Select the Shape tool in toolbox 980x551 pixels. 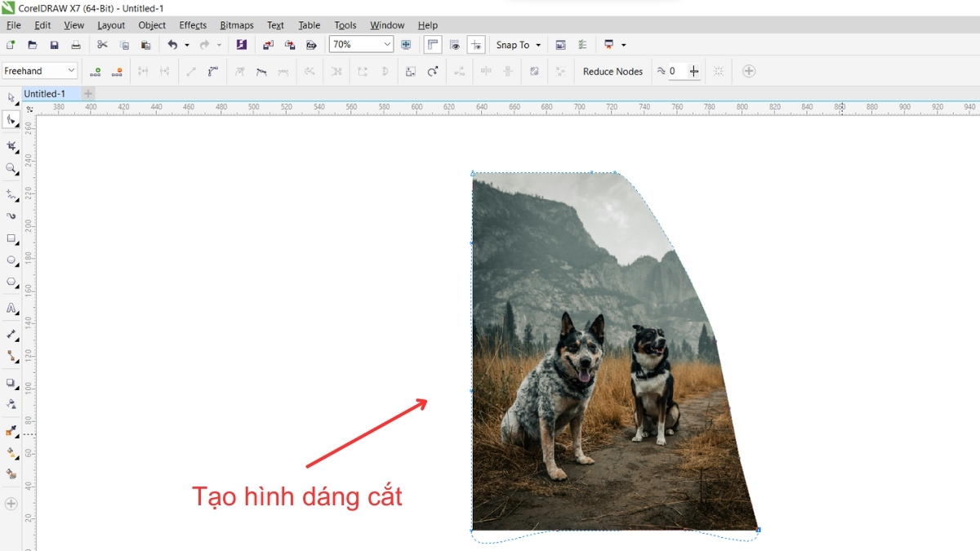tap(11, 120)
